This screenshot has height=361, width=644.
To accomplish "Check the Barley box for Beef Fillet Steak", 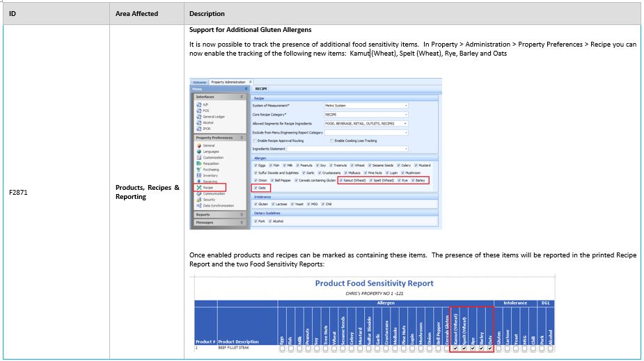I will (x=480, y=348).
